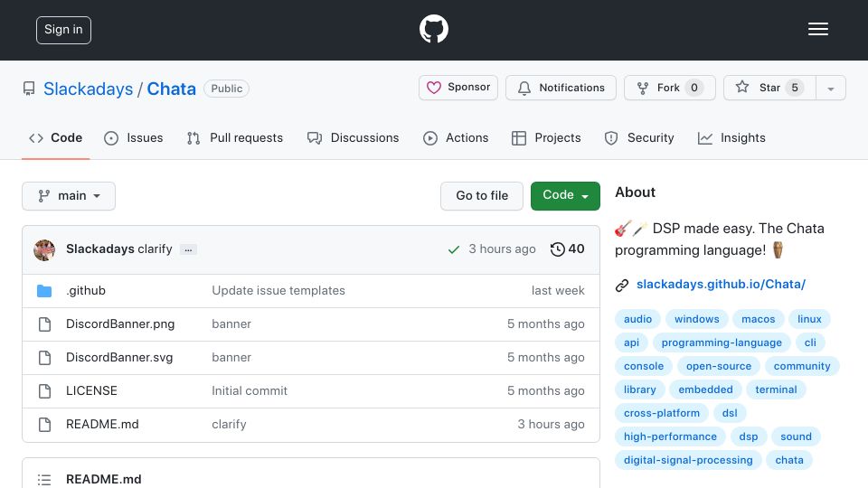
Task: Fork the repository with Fork button
Action: (x=670, y=88)
